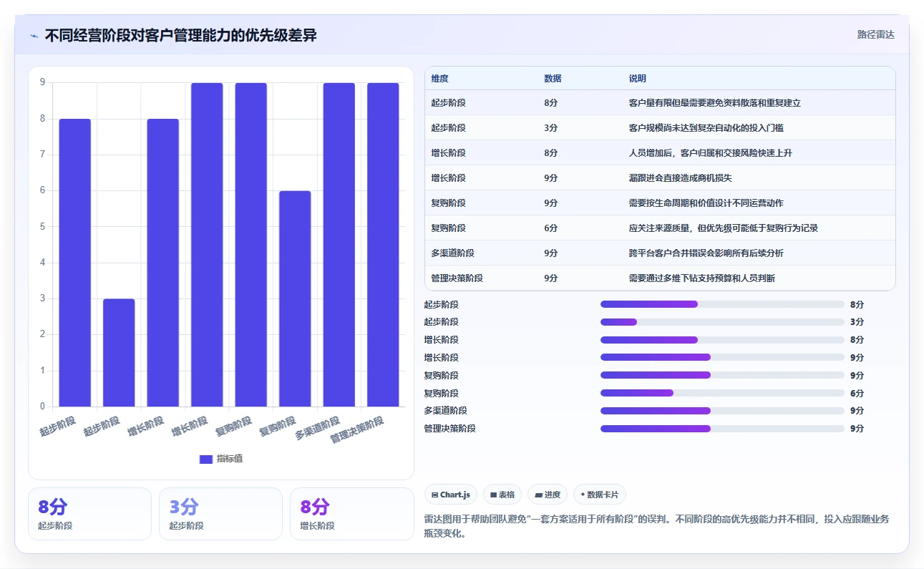The width and height of the screenshot is (924, 569).
Task: Click the 多渠道阶段 label in the progress list
Action: (x=445, y=411)
